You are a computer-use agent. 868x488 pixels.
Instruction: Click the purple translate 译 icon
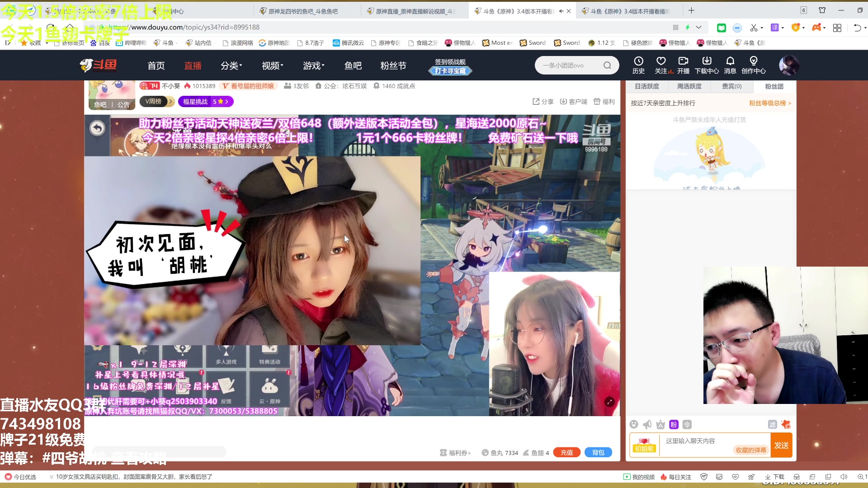(x=774, y=28)
